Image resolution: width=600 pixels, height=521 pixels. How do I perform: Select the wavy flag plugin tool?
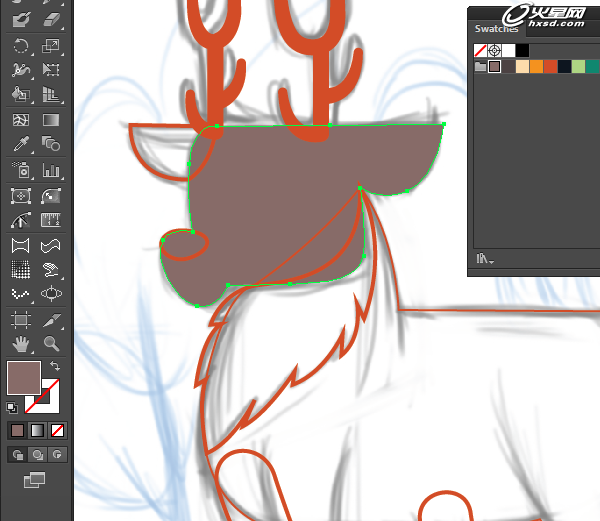click(51, 246)
